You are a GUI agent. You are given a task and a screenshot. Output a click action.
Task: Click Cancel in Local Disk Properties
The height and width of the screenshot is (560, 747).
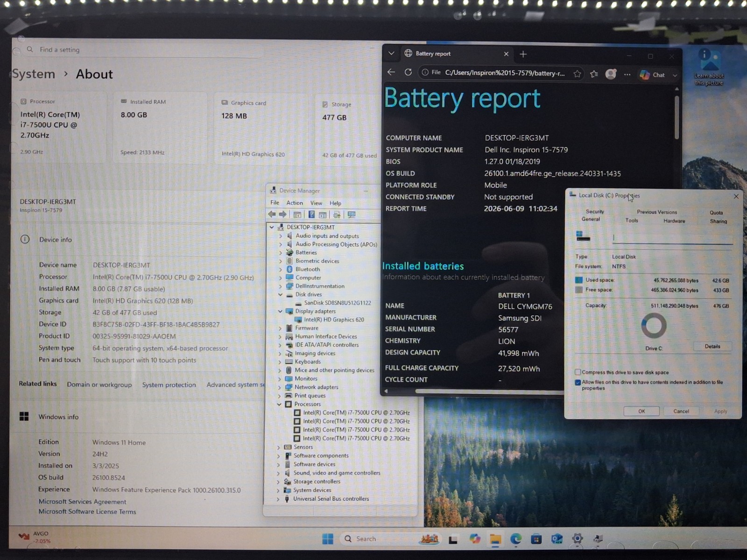[681, 411]
